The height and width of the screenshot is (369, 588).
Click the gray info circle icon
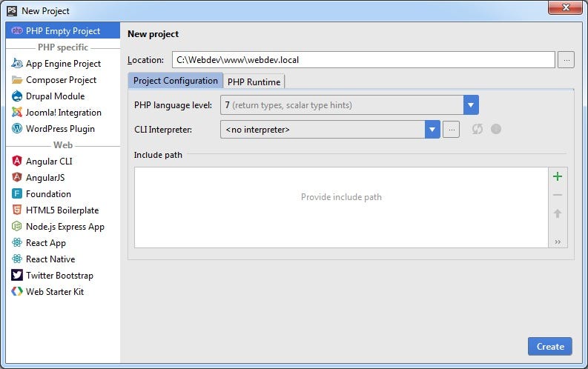(496, 129)
